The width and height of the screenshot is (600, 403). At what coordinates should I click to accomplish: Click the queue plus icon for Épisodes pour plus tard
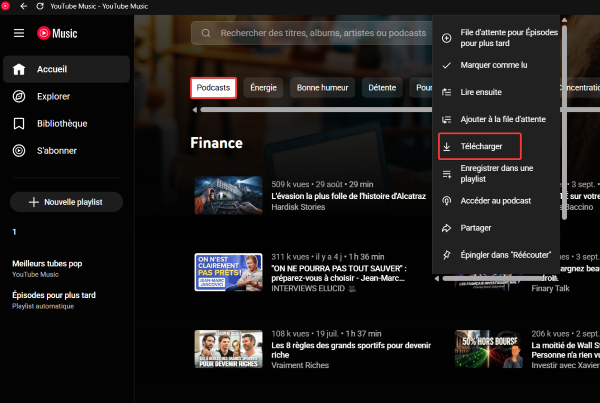pyautogui.click(x=447, y=38)
